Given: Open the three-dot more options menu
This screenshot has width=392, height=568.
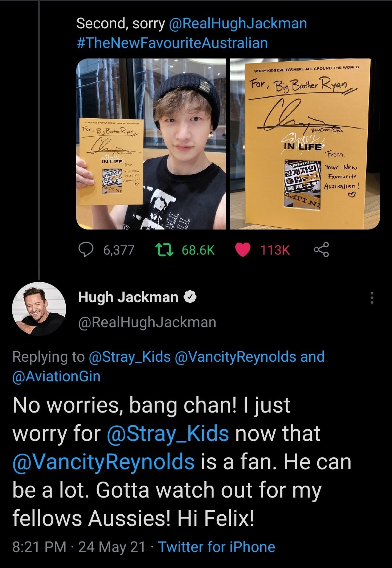Looking at the screenshot, I should [x=371, y=298].
